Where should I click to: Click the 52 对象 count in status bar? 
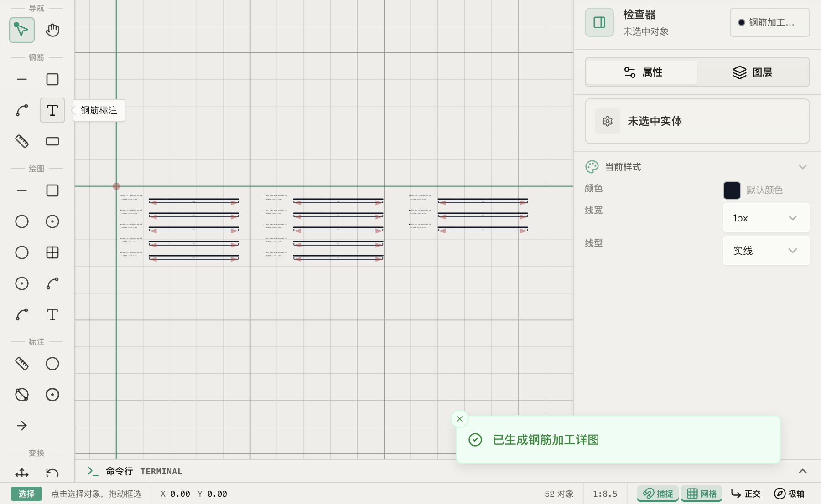(x=559, y=494)
